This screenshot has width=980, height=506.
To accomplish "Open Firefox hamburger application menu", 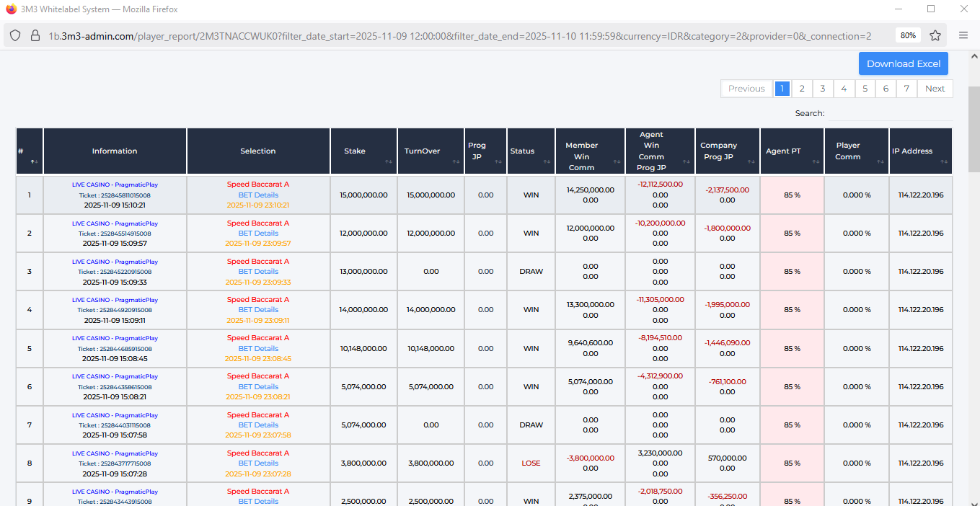I will point(963,35).
